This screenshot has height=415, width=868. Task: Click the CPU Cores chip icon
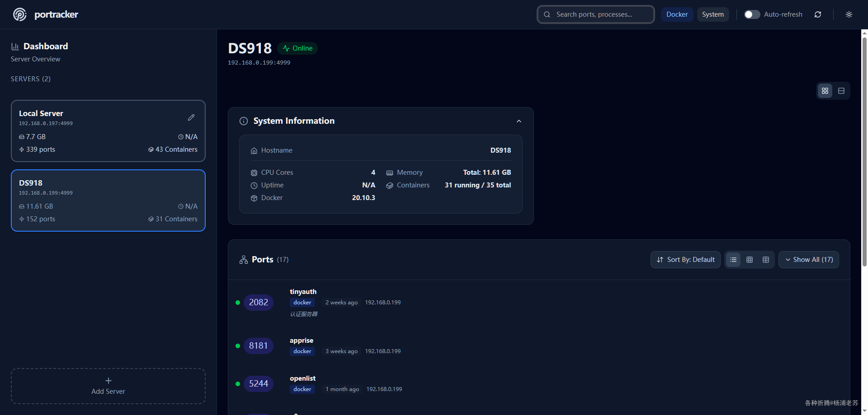tap(254, 173)
